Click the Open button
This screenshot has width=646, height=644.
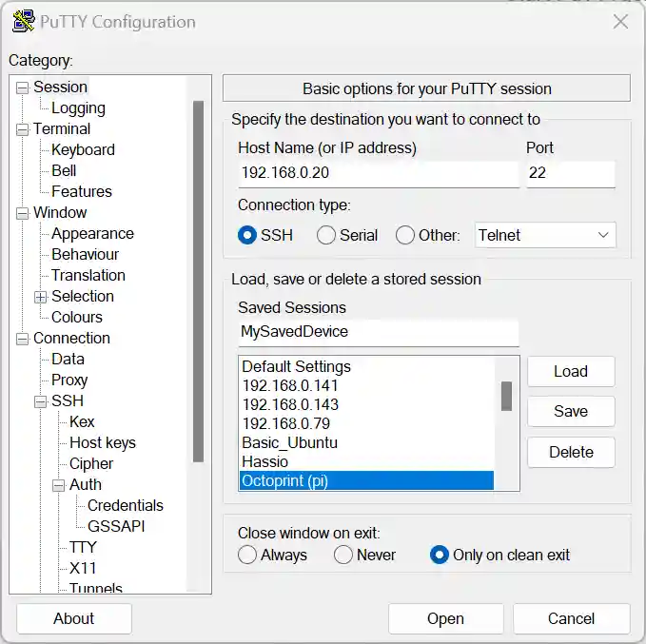(x=446, y=618)
